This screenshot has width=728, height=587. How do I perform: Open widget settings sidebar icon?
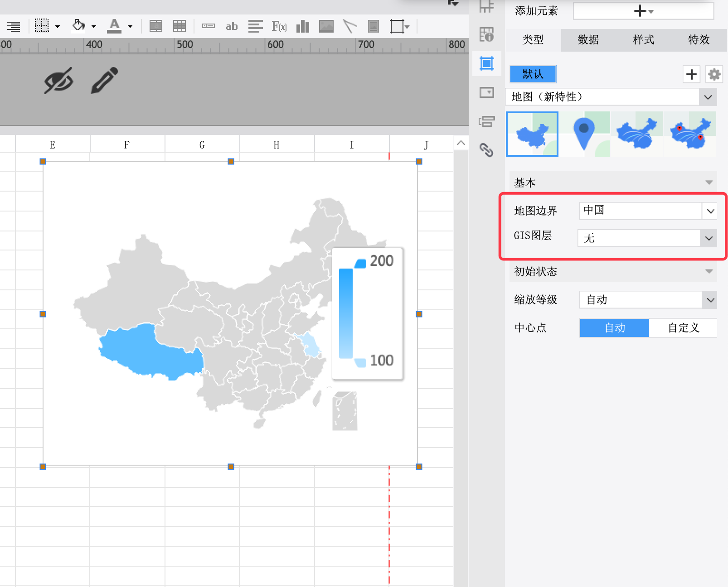pyautogui.click(x=487, y=92)
